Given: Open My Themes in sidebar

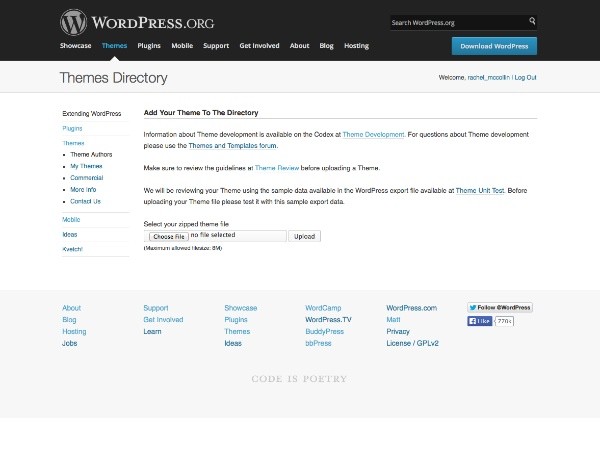Looking at the screenshot, I should coord(86,166).
